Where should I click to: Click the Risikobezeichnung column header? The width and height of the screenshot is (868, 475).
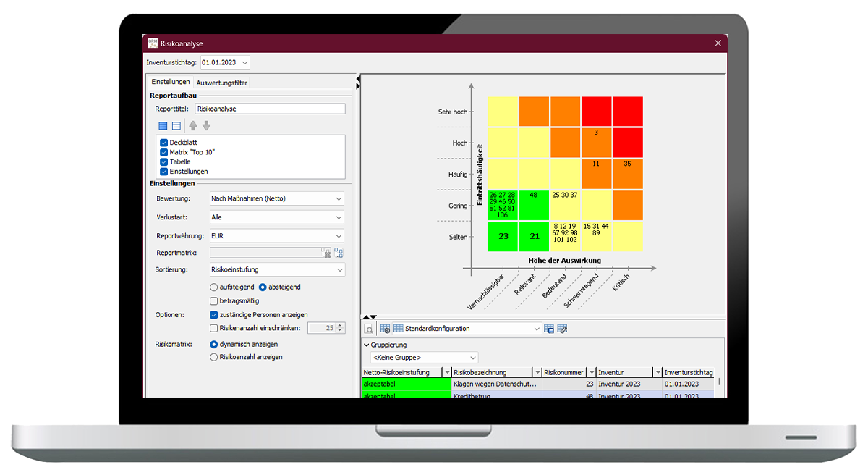coord(492,372)
